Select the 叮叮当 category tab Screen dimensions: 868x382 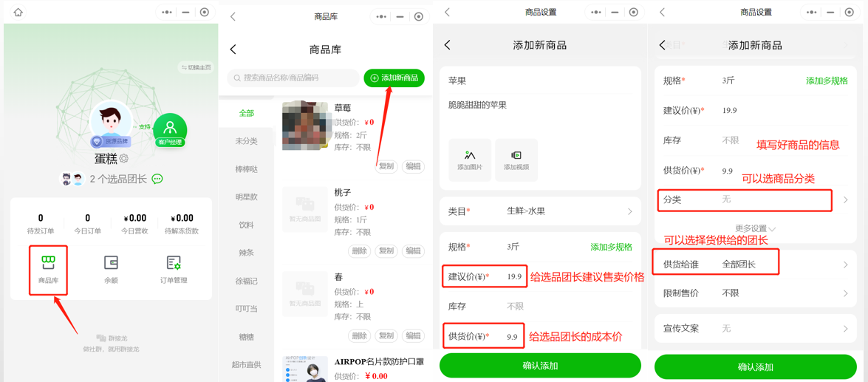coord(246,308)
